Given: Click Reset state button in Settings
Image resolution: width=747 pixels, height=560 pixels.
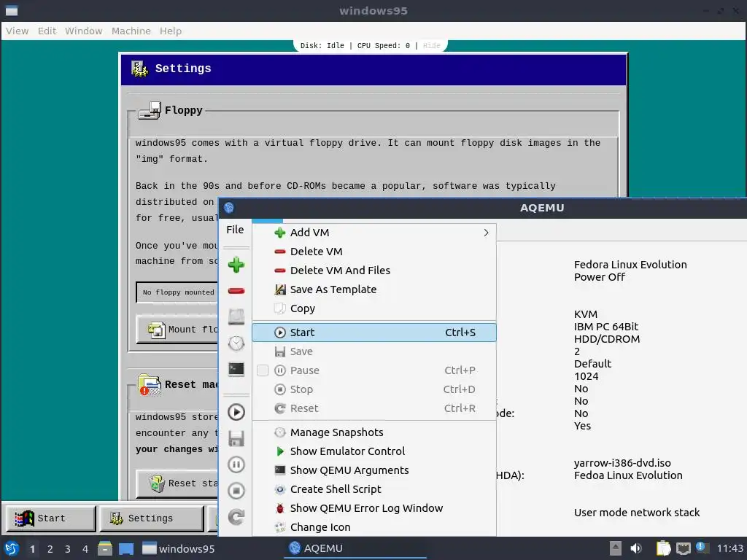Looking at the screenshot, I should tap(178, 484).
